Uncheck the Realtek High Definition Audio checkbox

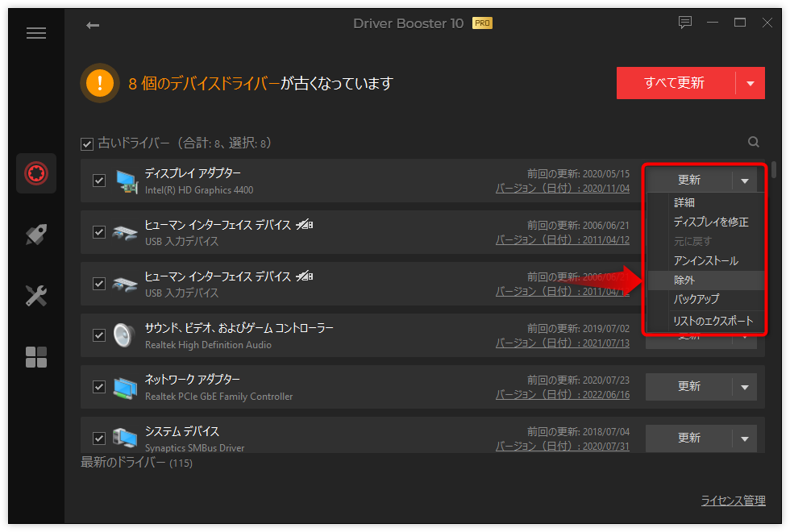[99, 335]
